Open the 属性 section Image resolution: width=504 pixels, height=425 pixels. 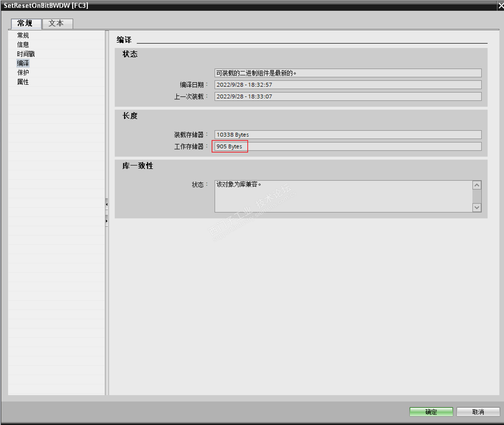click(23, 82)
